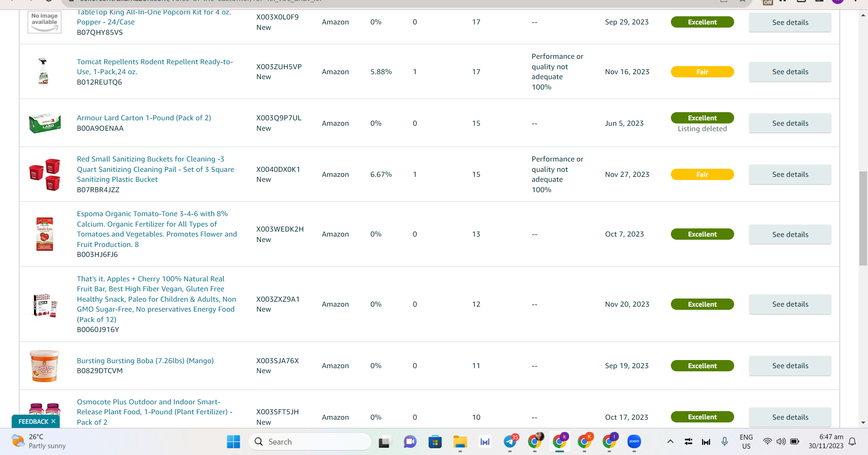This screenshot has height=455, width=868.
Task: Click the Armour Lard carton thumbnail
Action: (45, 123)
